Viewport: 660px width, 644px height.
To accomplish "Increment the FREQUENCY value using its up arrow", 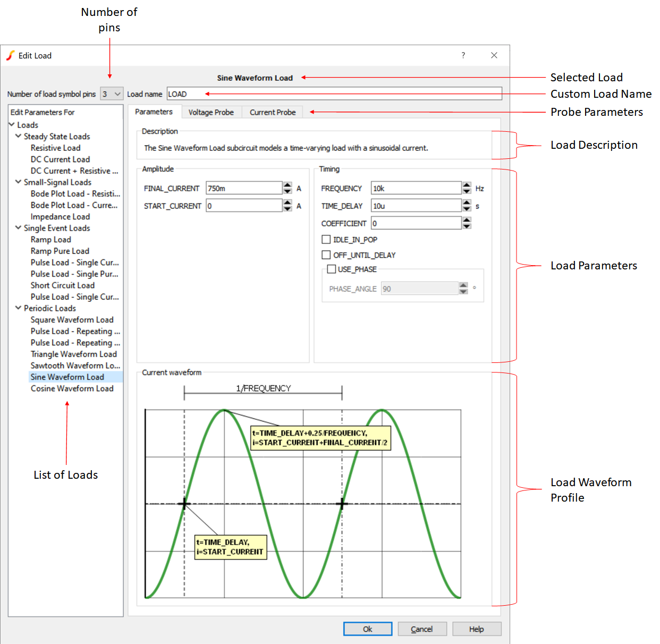I will [x=467, y=185].
